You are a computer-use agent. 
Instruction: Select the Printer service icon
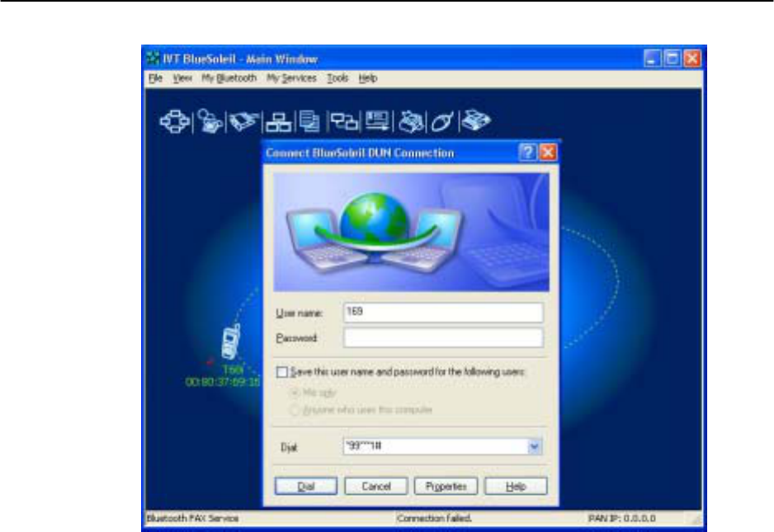pyautogui.click(x=411, y=121)
